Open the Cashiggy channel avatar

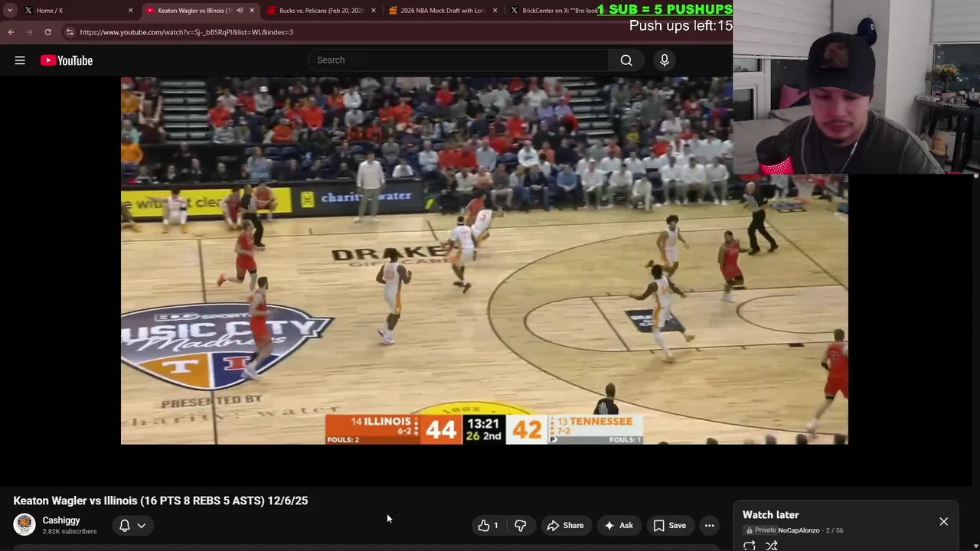tap(24, 525)
